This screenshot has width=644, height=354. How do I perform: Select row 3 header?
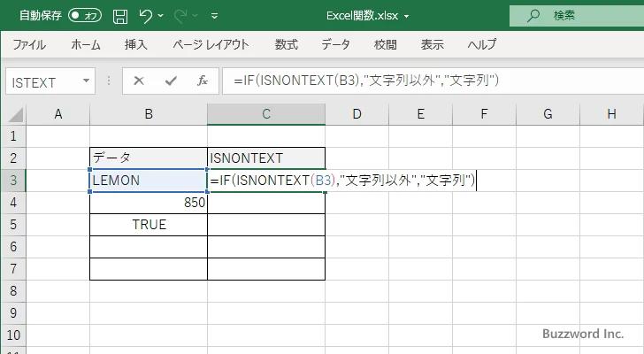(13, 181)
